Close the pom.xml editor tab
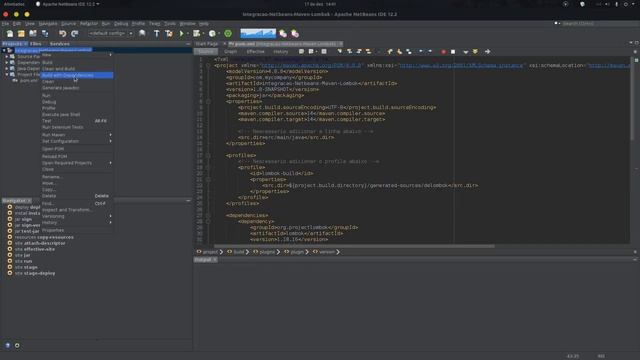Viewport: 640px width, 360px height. point(340,44)
